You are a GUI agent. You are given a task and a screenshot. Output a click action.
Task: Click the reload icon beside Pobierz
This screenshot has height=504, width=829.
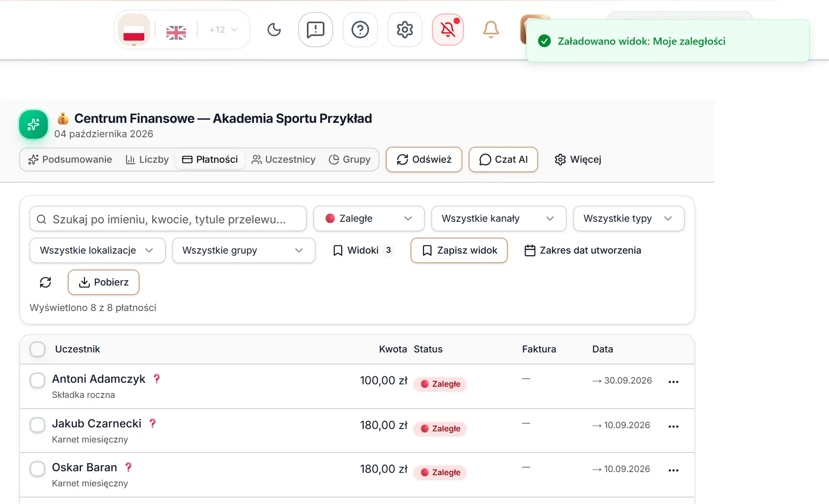45,283
